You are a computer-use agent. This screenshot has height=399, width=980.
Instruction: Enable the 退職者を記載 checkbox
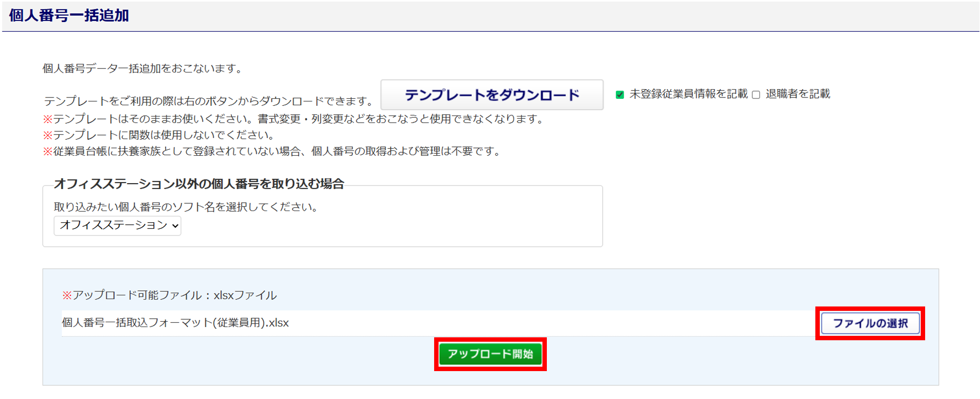tap(756, 94)
